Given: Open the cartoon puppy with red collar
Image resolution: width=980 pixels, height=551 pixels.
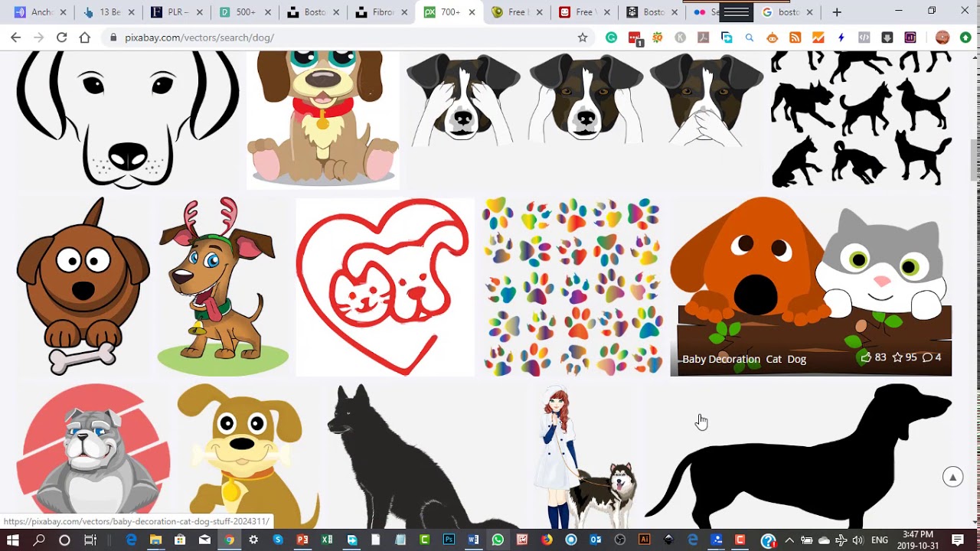Looking at the screenshot, I should 322,120.
